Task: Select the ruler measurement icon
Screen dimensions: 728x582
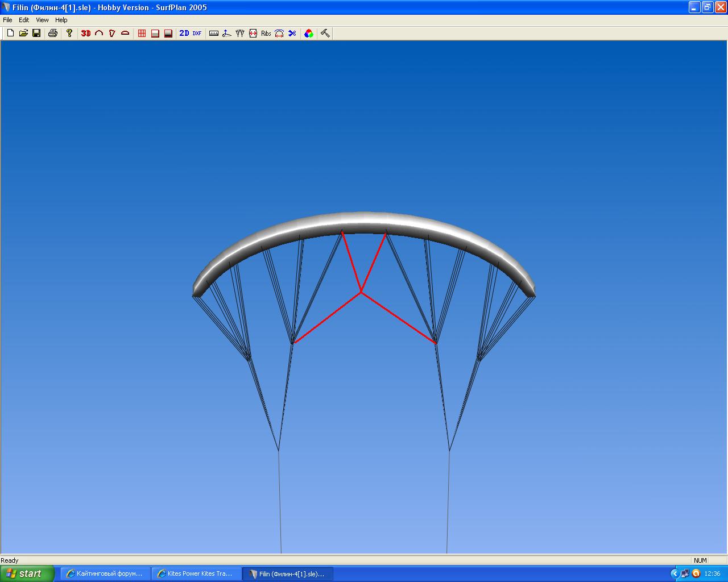Action: [214, 34]
